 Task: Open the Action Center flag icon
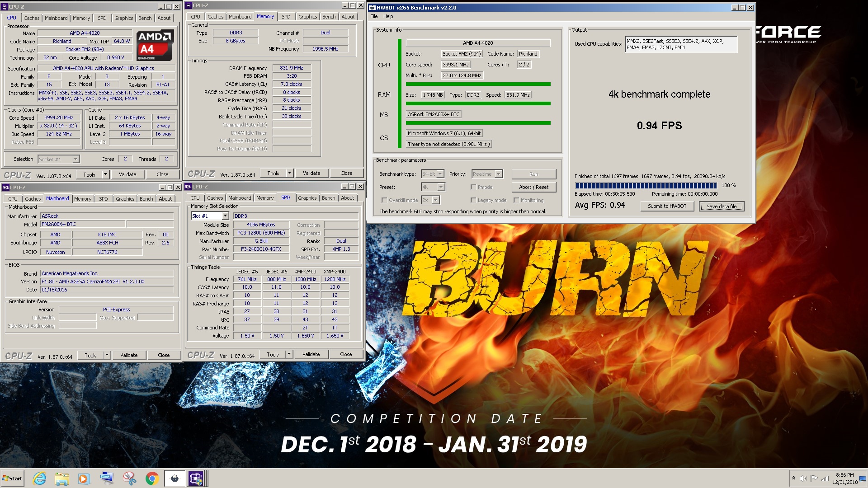pos(814,479)
